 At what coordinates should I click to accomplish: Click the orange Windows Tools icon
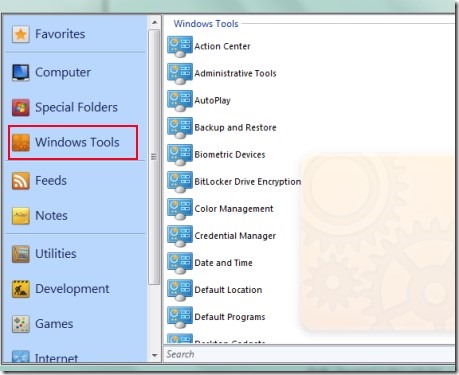coord(21,142)
